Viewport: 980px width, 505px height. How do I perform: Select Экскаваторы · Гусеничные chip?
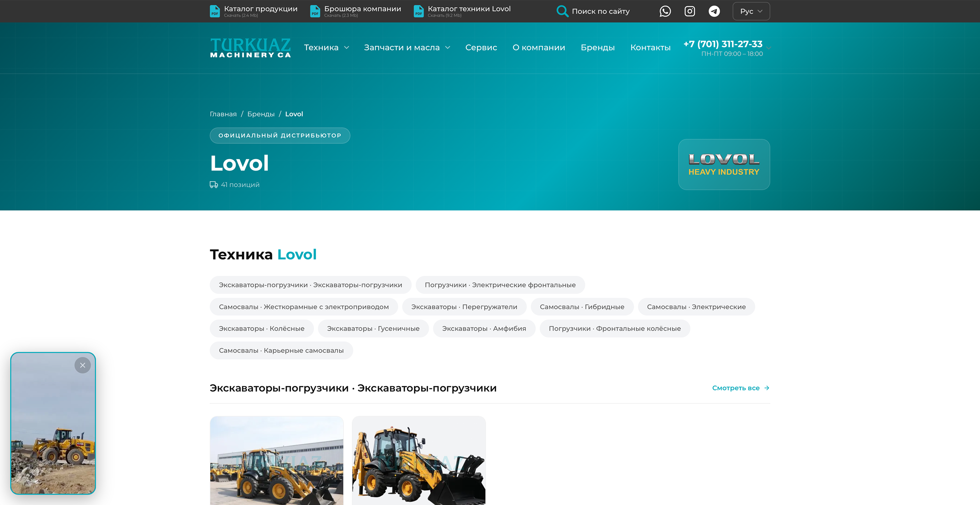373,329
